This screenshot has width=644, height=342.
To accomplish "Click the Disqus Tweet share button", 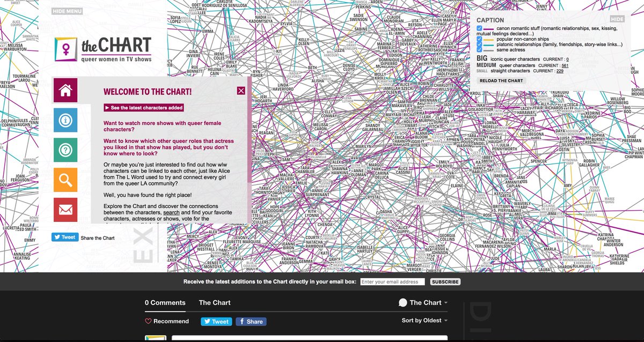I will (x=216, y=322).
